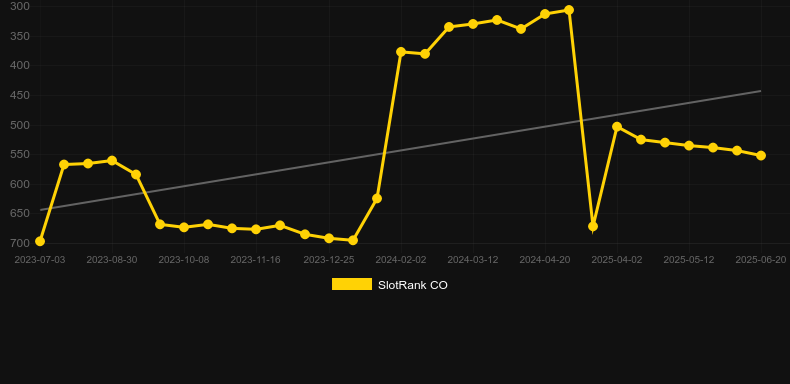Select the data point above 2023-10-08

pyautogui.click(x=184, y=227)
